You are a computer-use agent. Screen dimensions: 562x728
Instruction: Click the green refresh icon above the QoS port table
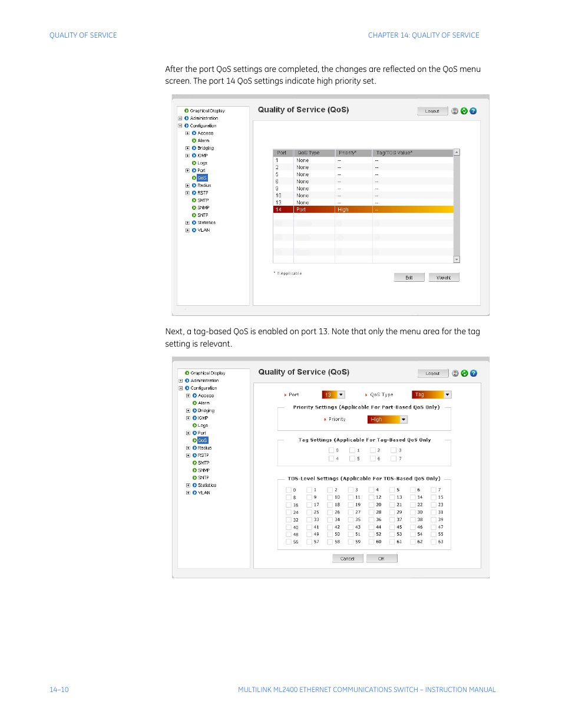pyautogui.click(x=464, y=111)
